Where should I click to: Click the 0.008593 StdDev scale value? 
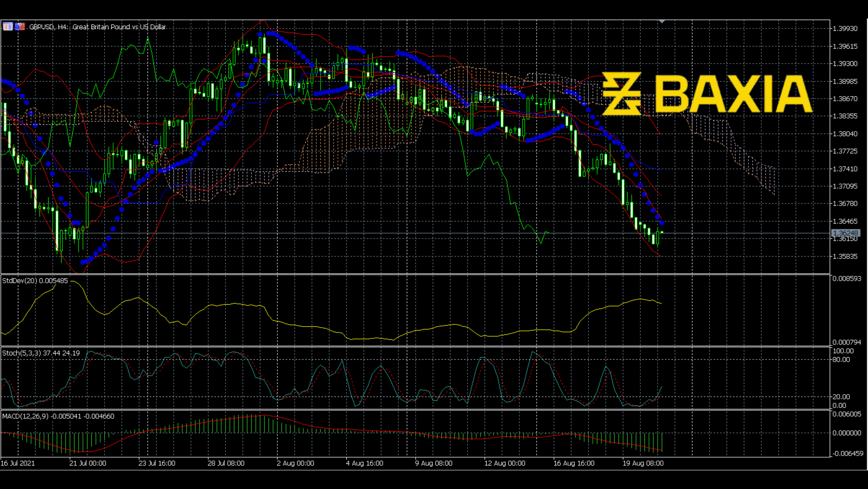pyautogui.click(x=847, y=278)
